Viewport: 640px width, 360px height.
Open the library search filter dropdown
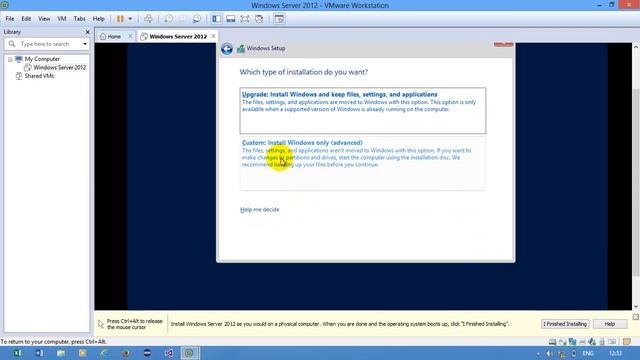tap(85, 44)
